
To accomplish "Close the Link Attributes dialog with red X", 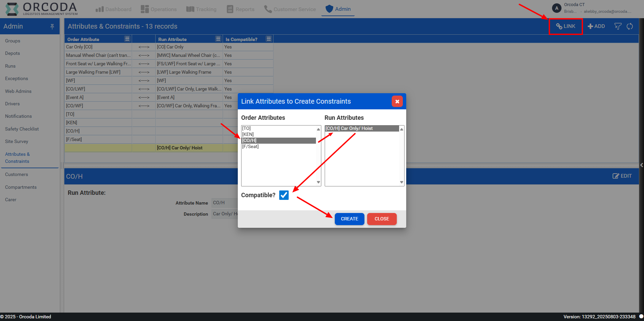I will click(397, 101).
